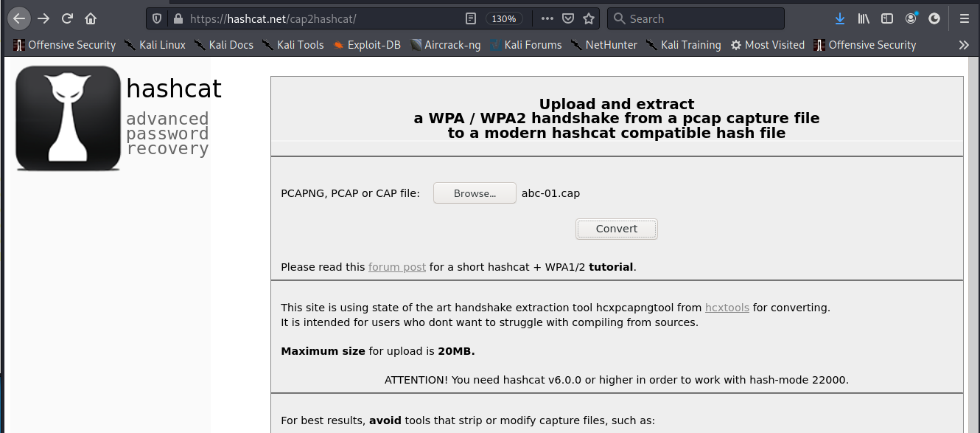Screen dimensions: 980x433
Task: Open last Offensive Security bookmark
Action: (864, 45)
